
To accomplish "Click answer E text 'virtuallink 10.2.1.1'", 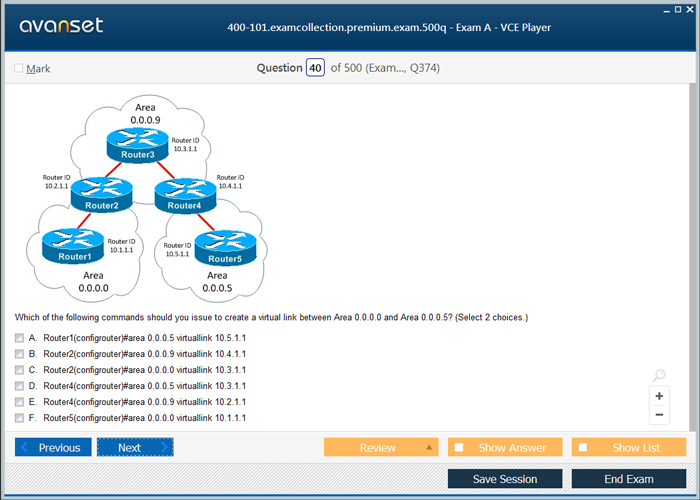I will [x=211, y=402].
